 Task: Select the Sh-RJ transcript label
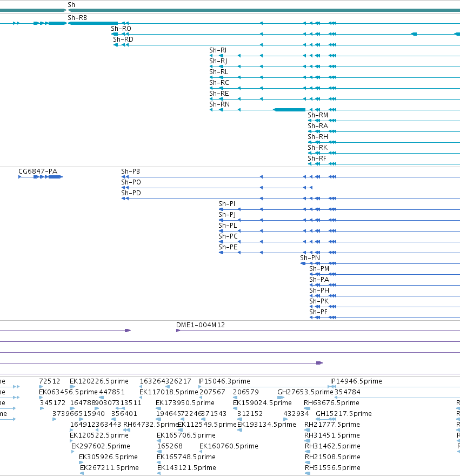(218, 61)
